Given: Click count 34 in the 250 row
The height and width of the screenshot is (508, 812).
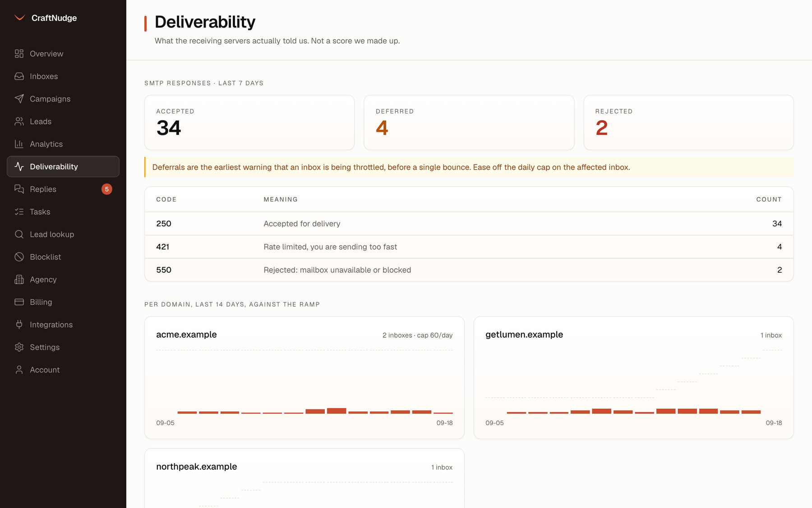Looking at the screenshot, I should [777, 224].
